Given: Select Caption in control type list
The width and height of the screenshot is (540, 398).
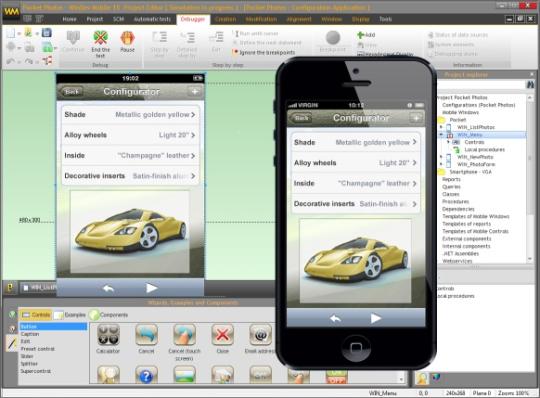Looking at the screenshot, I should 30,334.
